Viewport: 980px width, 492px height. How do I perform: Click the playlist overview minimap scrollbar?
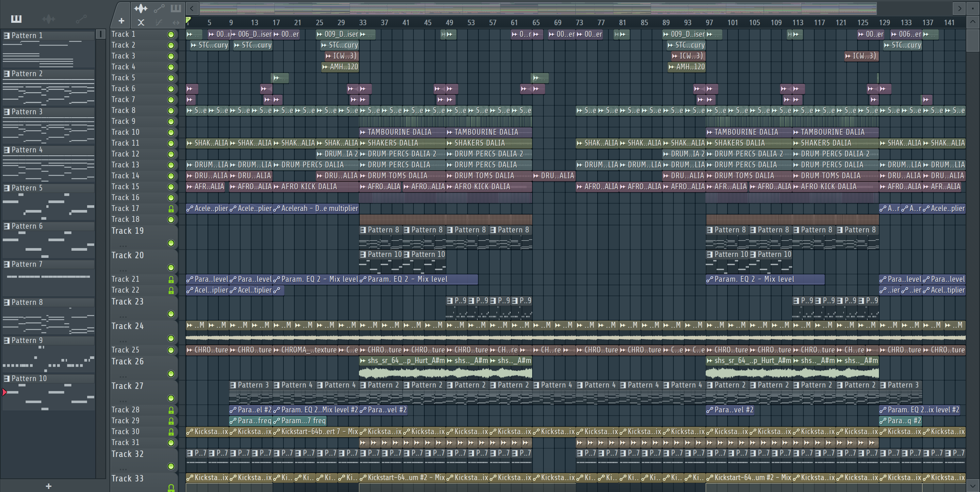(538, 8)
